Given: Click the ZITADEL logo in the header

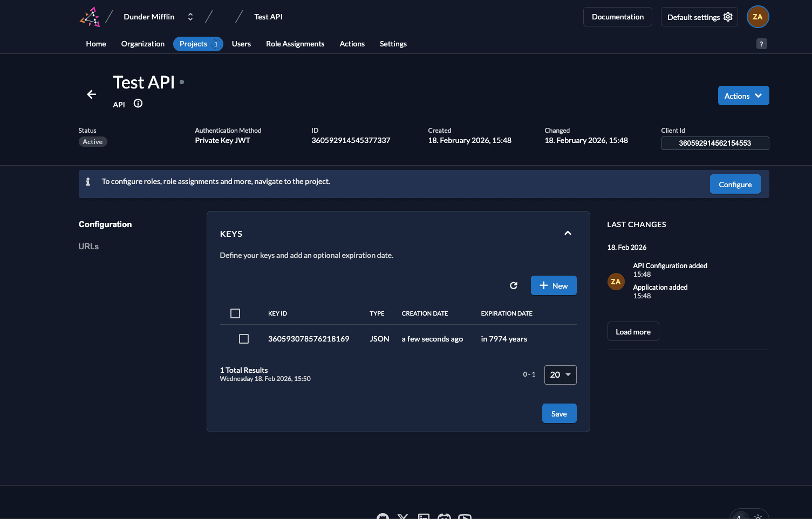Looking at the screenshot, I should point(90,17).
